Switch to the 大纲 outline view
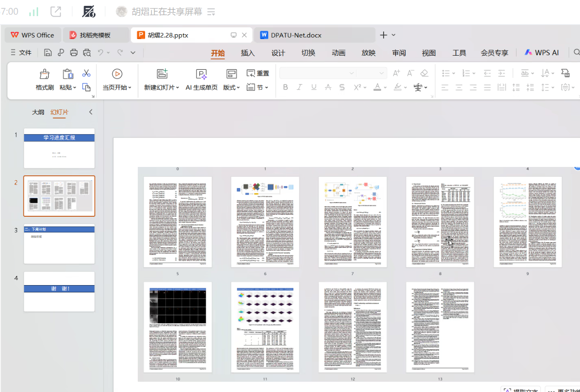This screenshot has width=580, height=392. [x=38, y=112]
